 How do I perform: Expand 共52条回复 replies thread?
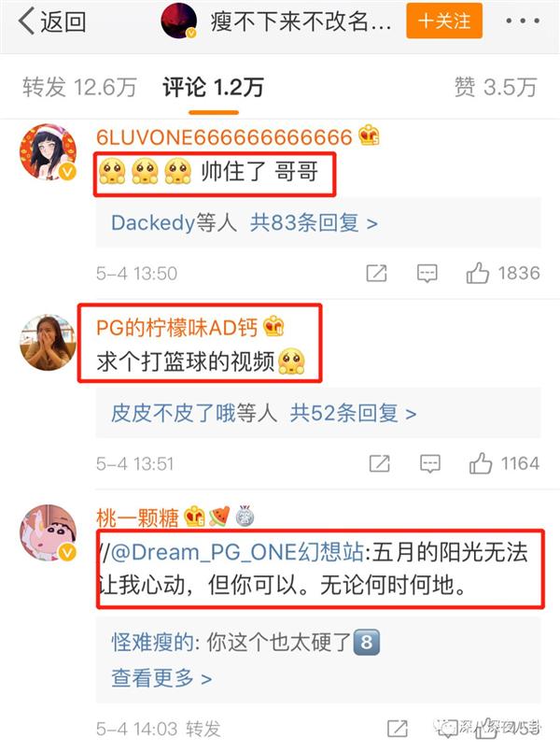(x=353, y=413)
